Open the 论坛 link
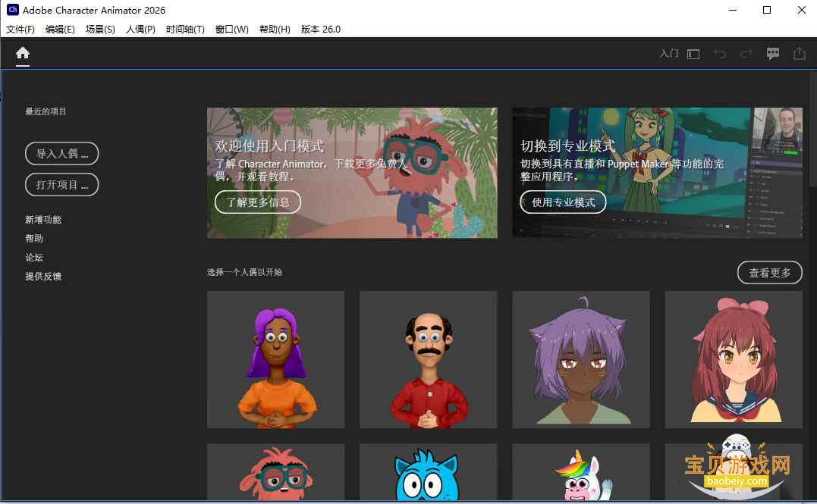The image size is (817, 504). point(34,257)
